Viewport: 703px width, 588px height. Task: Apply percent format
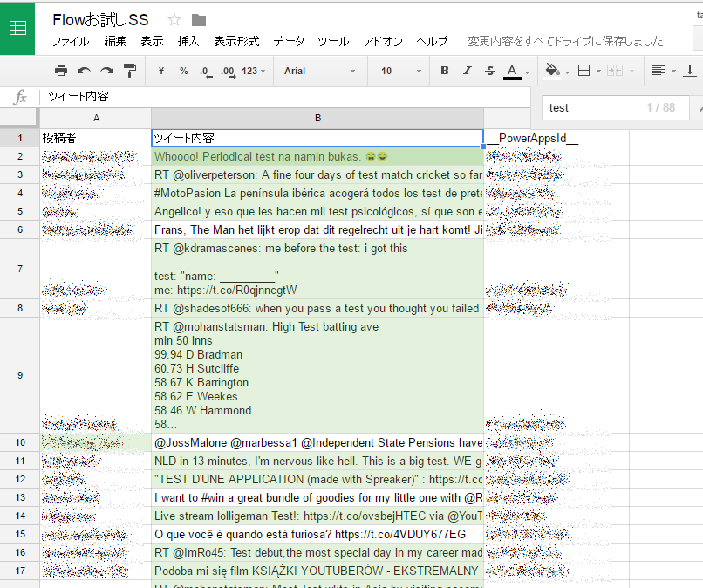(183, 71)
